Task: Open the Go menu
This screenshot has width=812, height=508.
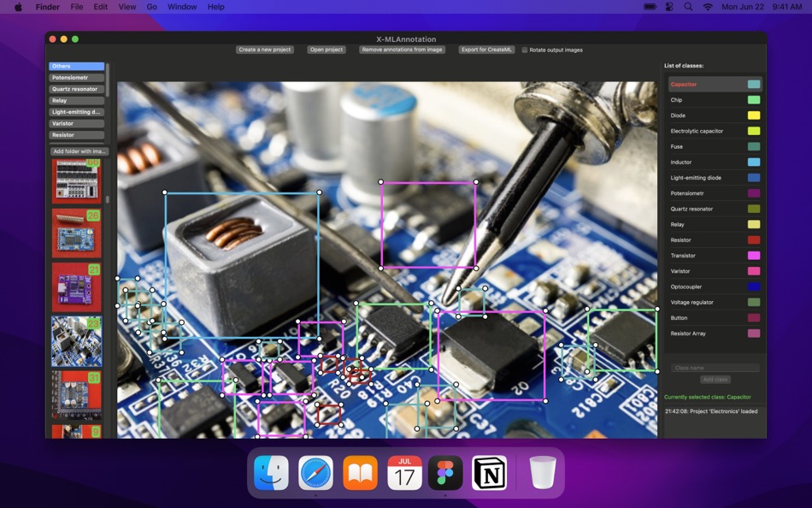Action: 152,7
